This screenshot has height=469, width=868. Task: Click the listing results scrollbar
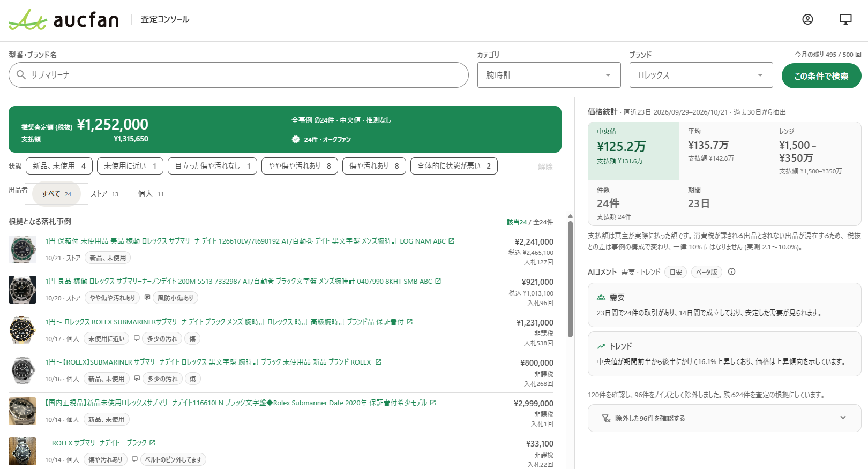570,278
